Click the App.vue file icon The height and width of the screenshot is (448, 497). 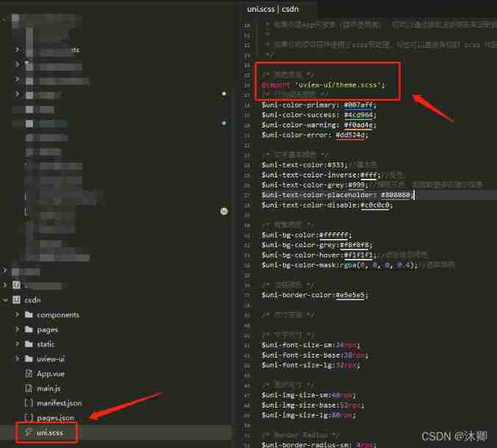29,374
